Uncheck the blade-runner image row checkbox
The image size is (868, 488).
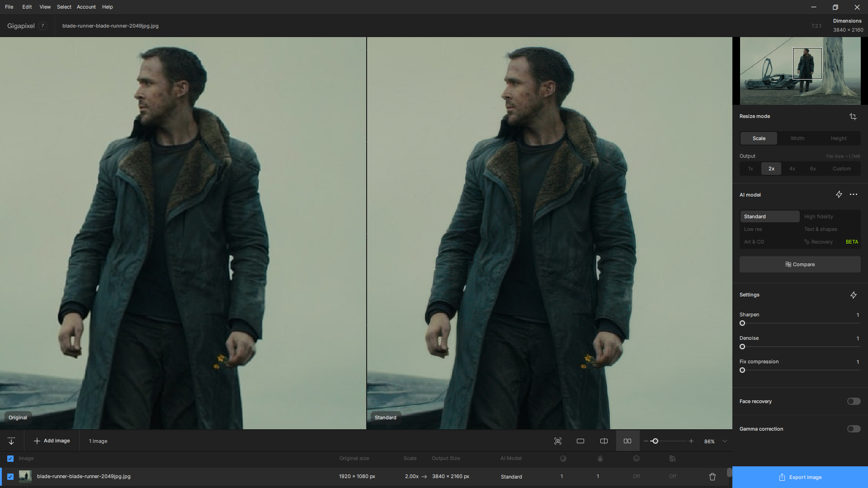(10, 477)
